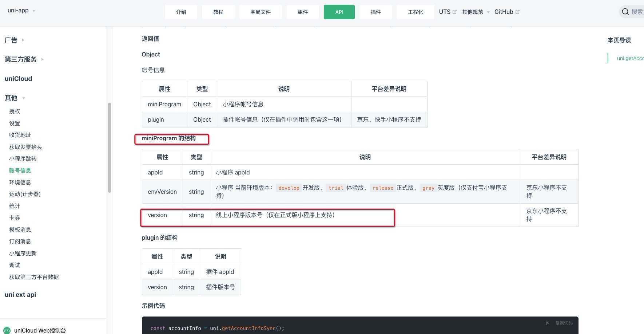Click the uni.getAccountInfoSync page outline link

[630, 58]
